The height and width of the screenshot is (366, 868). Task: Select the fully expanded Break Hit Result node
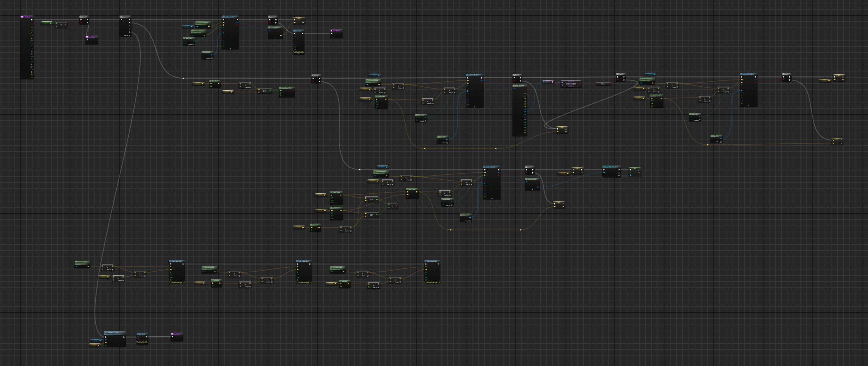(x=520, y=110)
